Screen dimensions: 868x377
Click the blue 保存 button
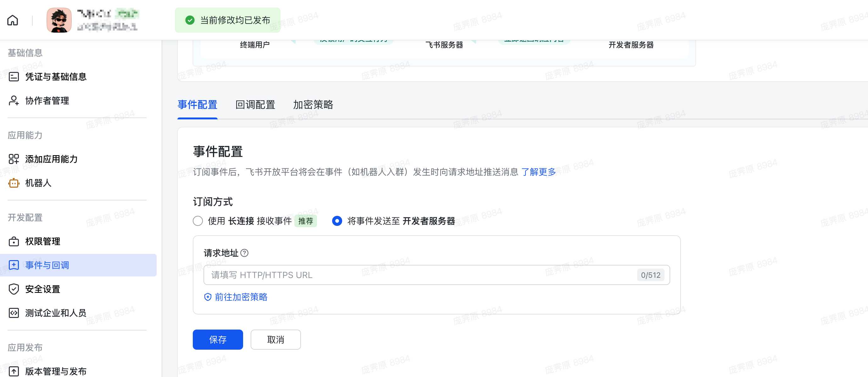pos(218,340)
